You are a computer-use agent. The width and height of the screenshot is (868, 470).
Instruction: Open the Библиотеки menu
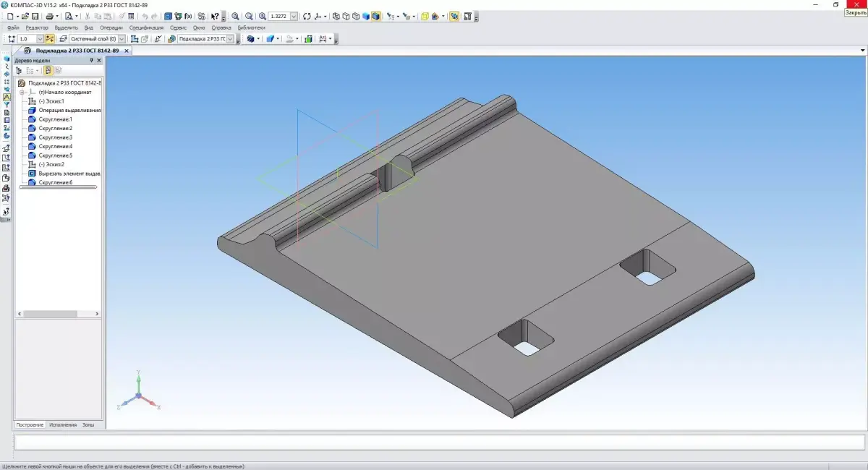click(x=251, y=27)
